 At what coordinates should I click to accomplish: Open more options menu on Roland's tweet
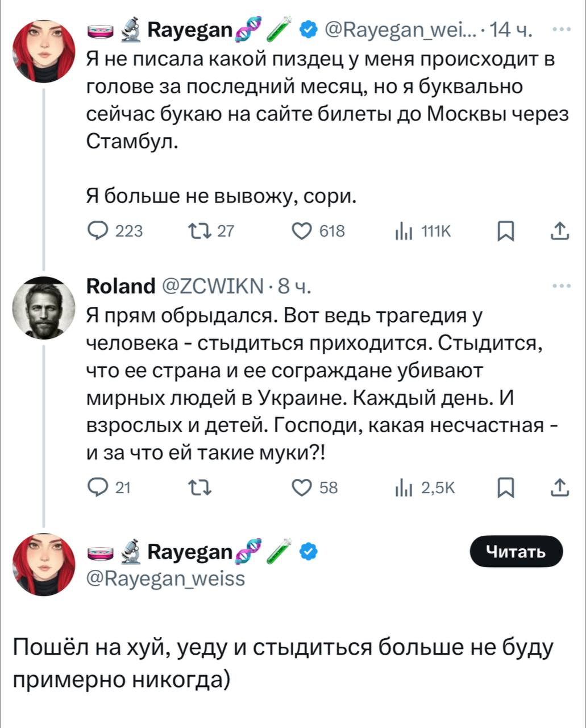tap(560, 286)
